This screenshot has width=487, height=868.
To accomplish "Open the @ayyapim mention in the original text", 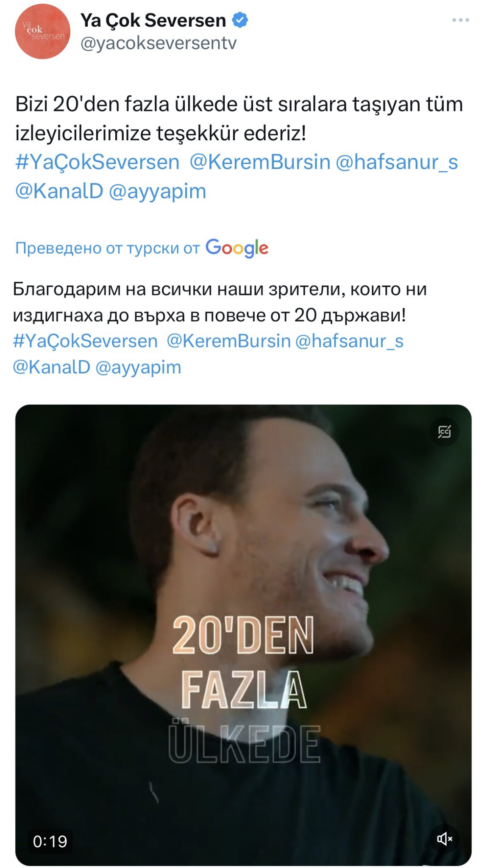I will click(158, 191).
